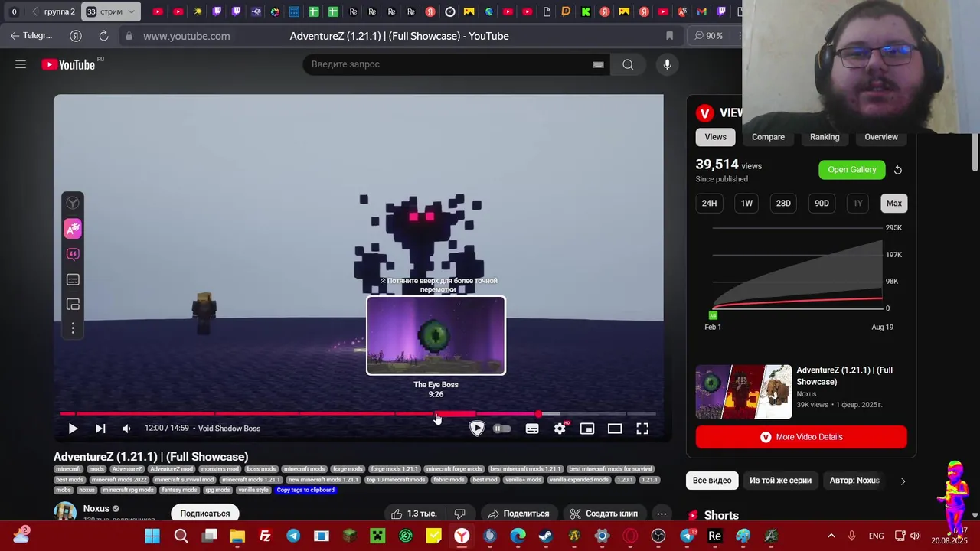Click Поделиться share button
Viewport: 980px width, 551px height.
(518, 514)
